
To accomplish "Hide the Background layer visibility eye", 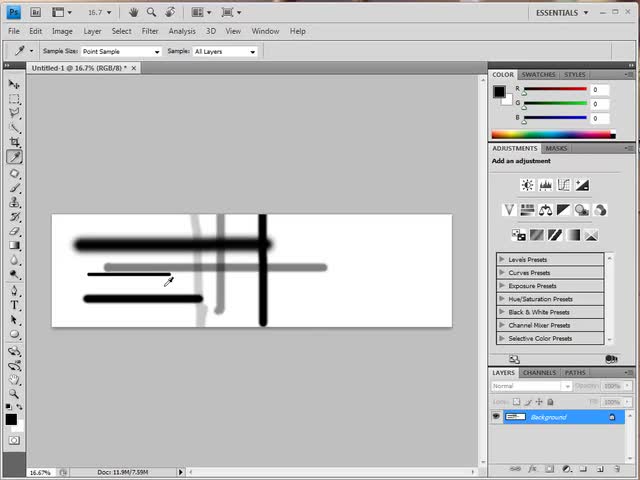I will 496,417.
